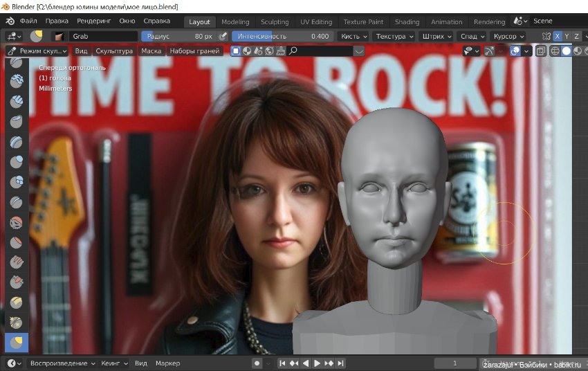Select solid viewport shading mode
Image resolution: width=588 pixels, height=371 pixels.
(567, 51)
